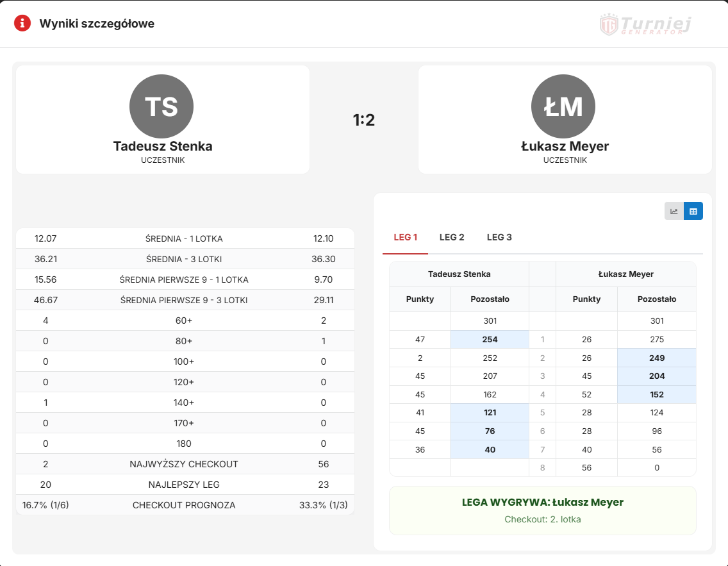Click the ŚREDNIA - 1 LOTKA label

pos(184,238)
